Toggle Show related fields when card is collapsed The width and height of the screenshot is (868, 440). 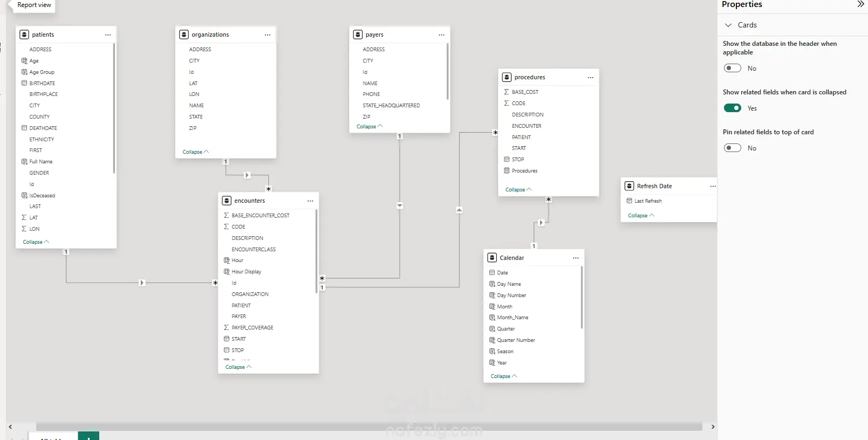733,108
